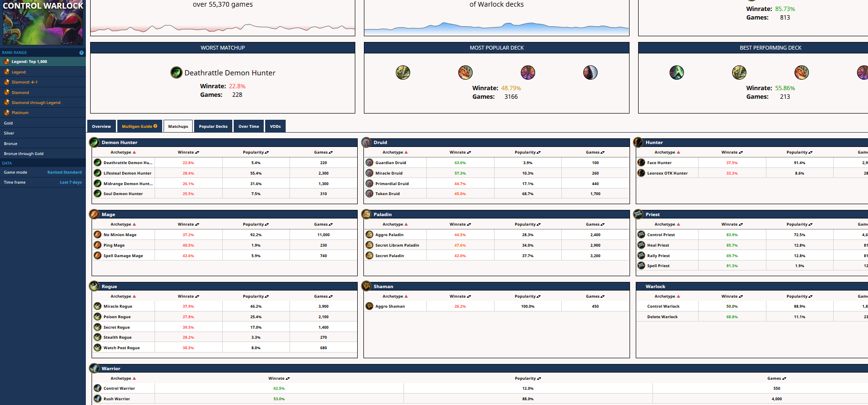
Task: Click Heal Priest winrate value 85.7%
Action: (x=732, y=245)
